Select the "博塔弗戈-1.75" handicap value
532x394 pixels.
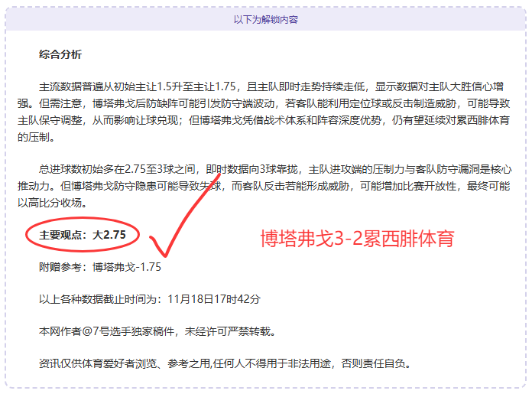click(127, 267)
